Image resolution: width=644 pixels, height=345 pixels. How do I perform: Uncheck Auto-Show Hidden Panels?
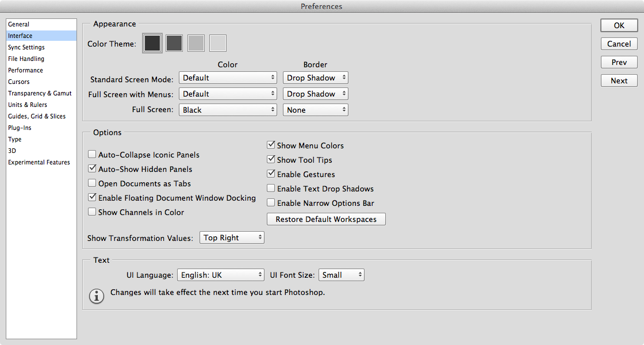pyautogui.click(x=92, y=168)
